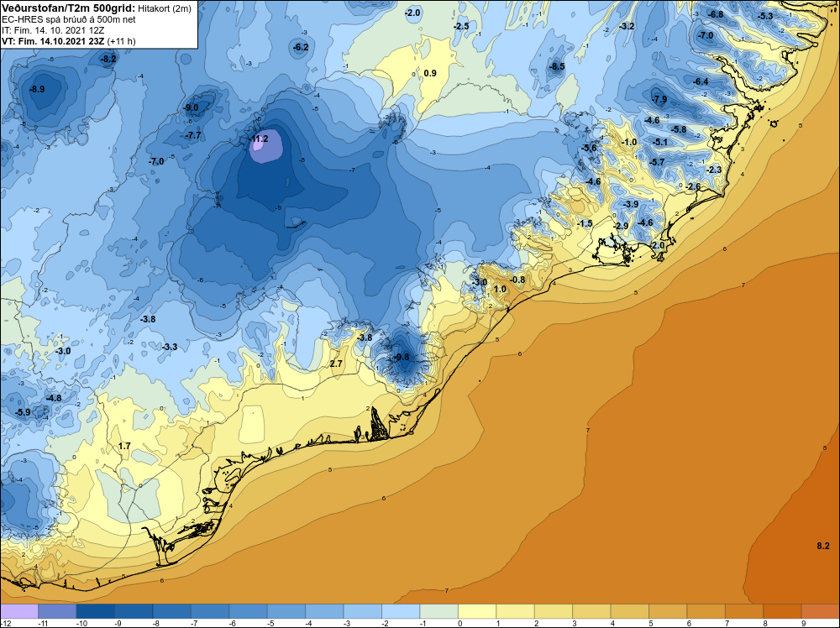This screenshot has width=840, height=628.
Task: Select the -5.1 temperature label
Action: (x=660, y=143)
